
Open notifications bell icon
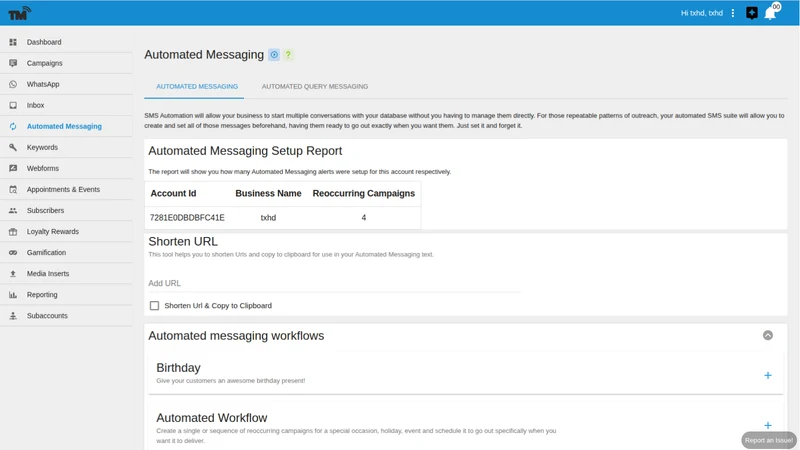coord(770,13)
